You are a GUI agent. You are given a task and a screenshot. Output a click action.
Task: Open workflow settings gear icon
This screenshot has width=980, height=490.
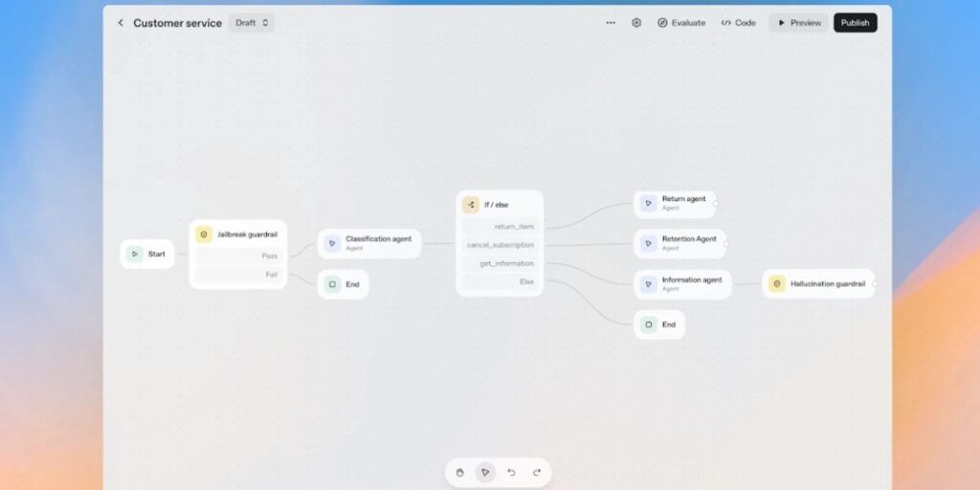[x=636, y=23]
